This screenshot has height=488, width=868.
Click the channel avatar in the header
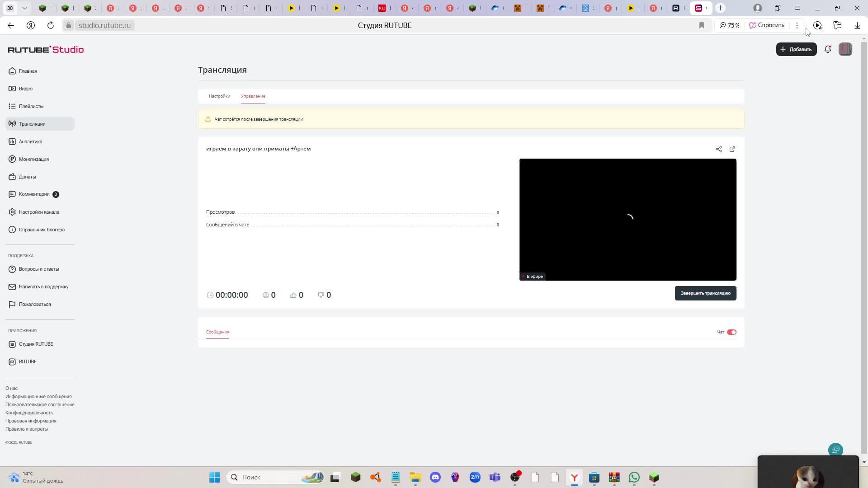[845, 49]
